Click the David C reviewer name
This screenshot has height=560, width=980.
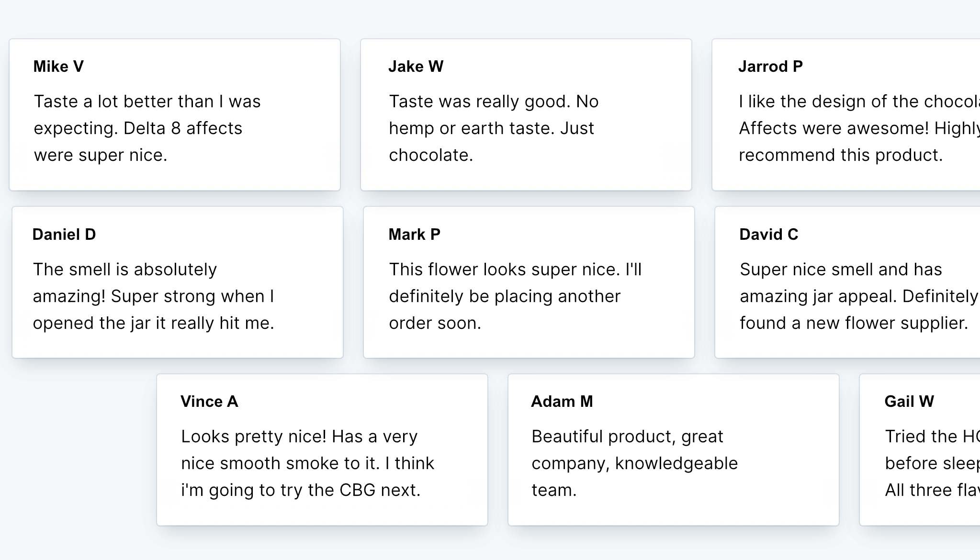pyautogui.click(x=768, y=235)
